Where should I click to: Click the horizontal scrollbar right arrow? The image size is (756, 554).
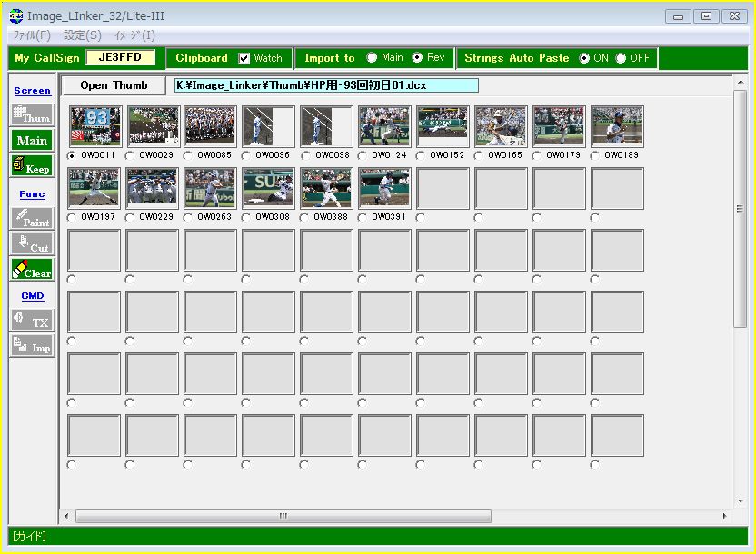point(724,516)
